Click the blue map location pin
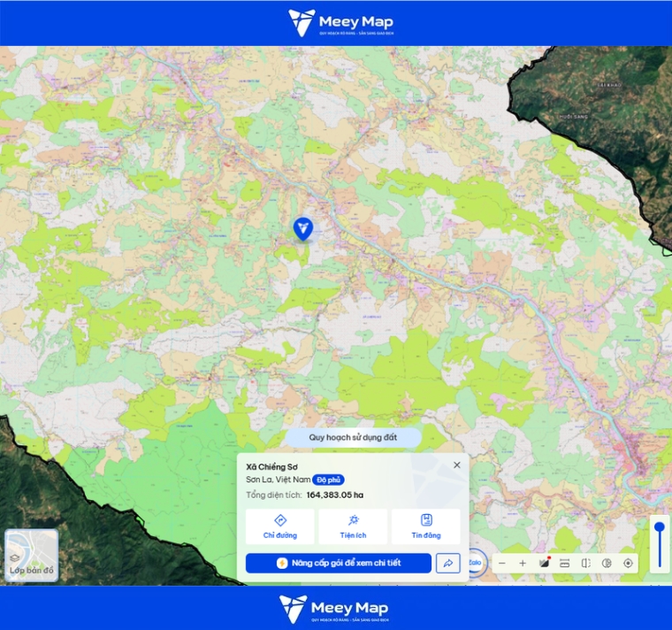This screenshot has height=630, width=672. 303,228
